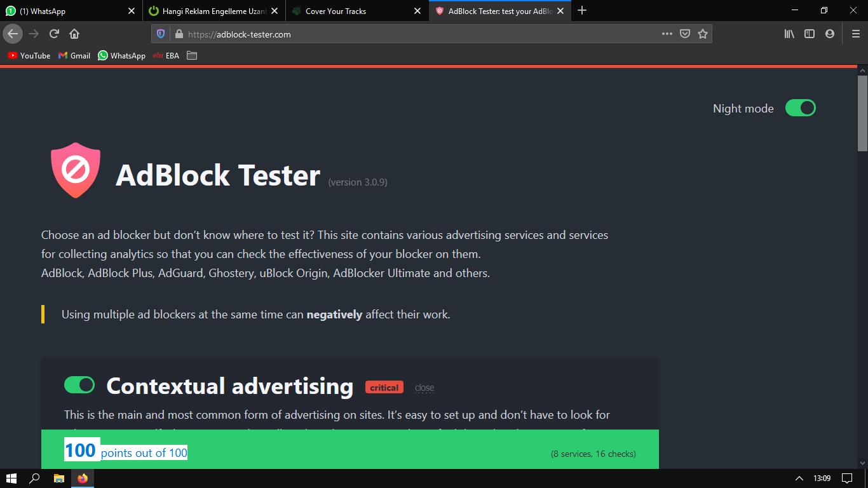The width and height of the screenshot is (868, 488).
Task: Select the AdBlock Tester tab
Action: click(500, 11)
